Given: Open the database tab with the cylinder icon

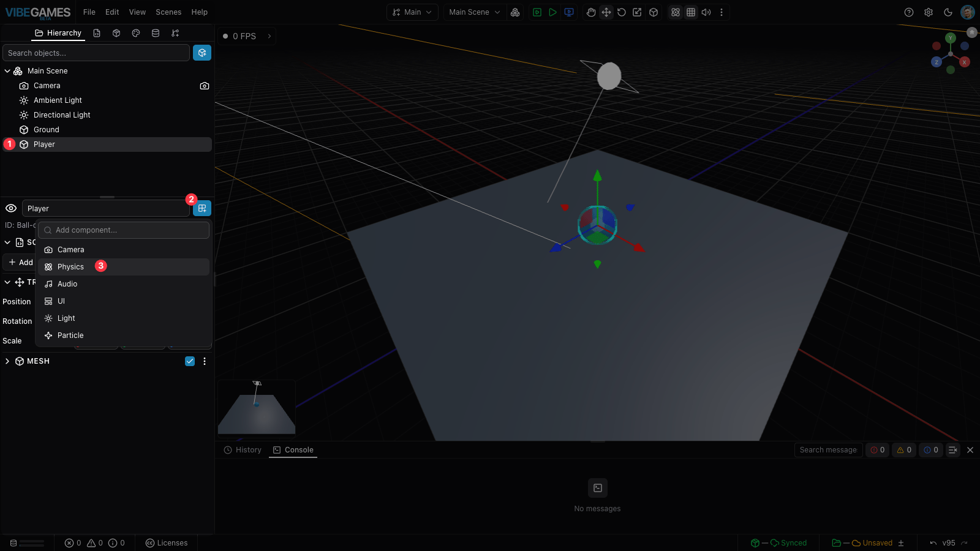Looking at the screenshot, I should click(x=156, y=33).
